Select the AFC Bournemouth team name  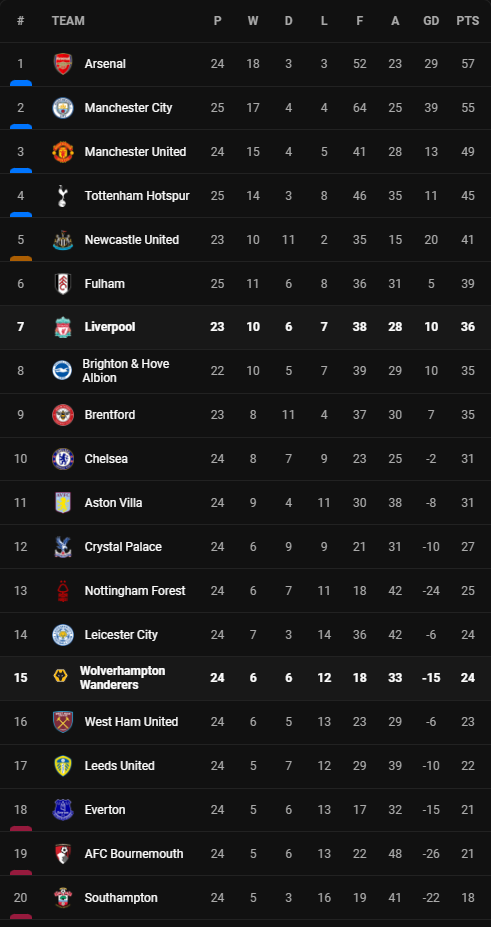(x=134, y=854)
